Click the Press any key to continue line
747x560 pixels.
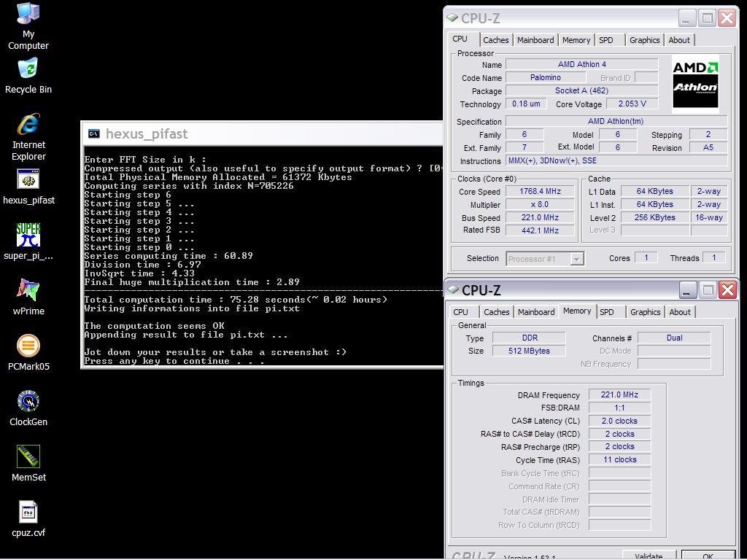174,361
